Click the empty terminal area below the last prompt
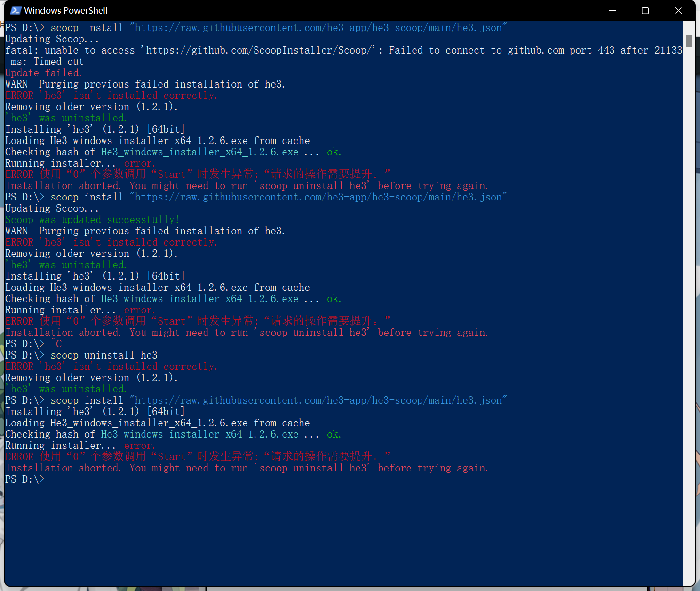This screenshot has width=700, height=591. (329, 532)
